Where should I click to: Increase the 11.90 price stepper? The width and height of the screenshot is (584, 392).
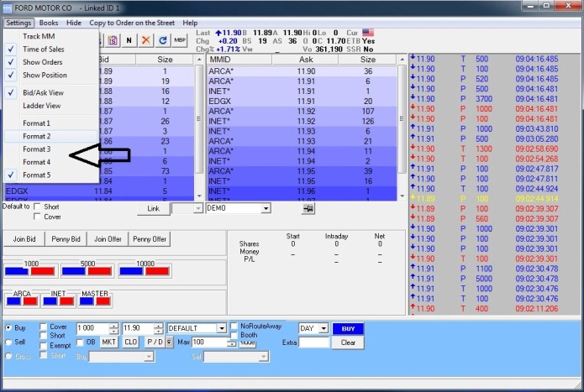(x=159, y=326)
